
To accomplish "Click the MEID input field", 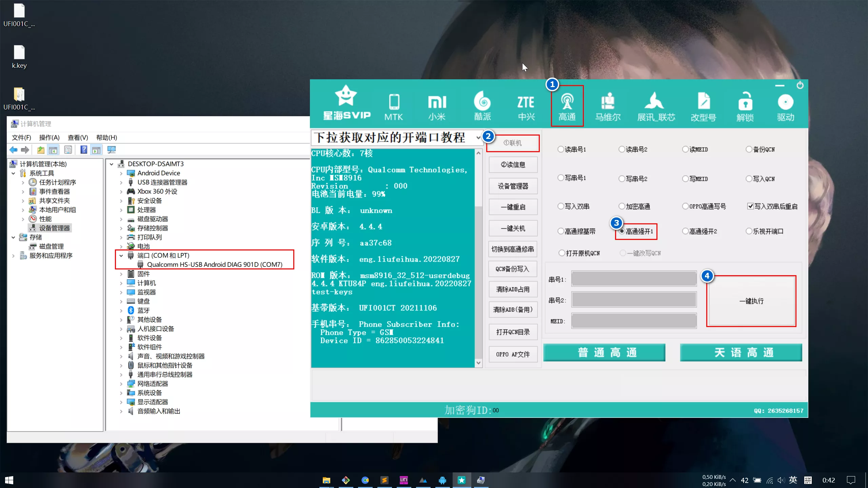I will (x=634, y=321).
